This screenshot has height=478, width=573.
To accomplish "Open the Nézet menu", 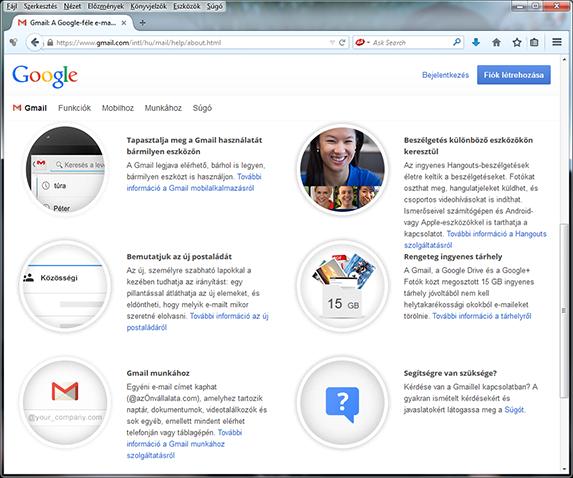I will click(72, 6).
